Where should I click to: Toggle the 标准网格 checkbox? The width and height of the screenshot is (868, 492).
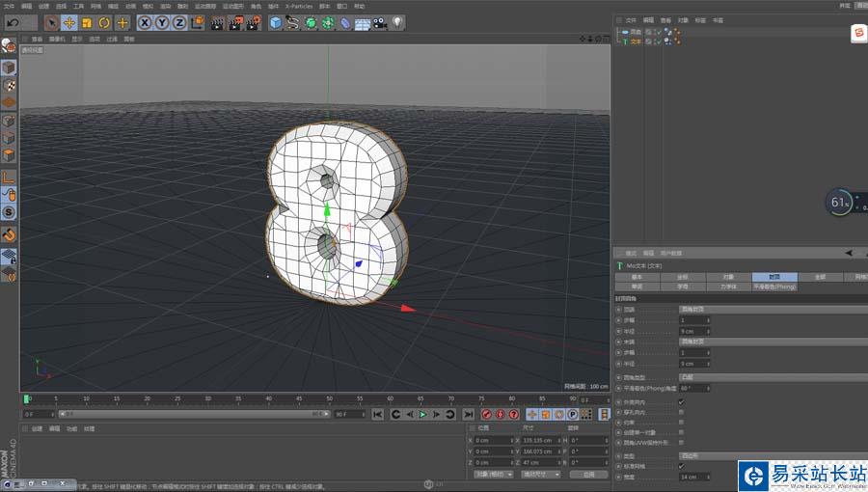click(x=682, y=466)
